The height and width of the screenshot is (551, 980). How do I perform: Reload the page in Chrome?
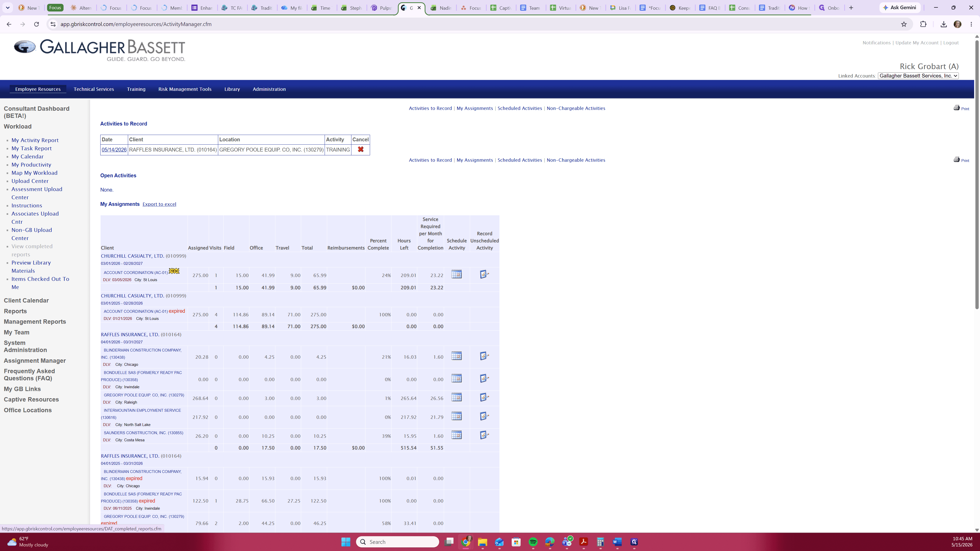pos(36,24)
